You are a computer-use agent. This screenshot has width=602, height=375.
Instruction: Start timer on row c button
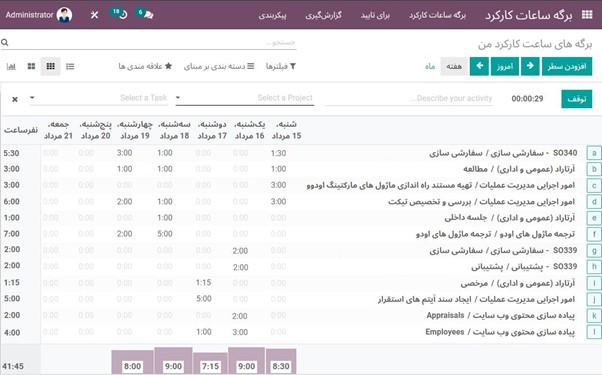[594, 185]
